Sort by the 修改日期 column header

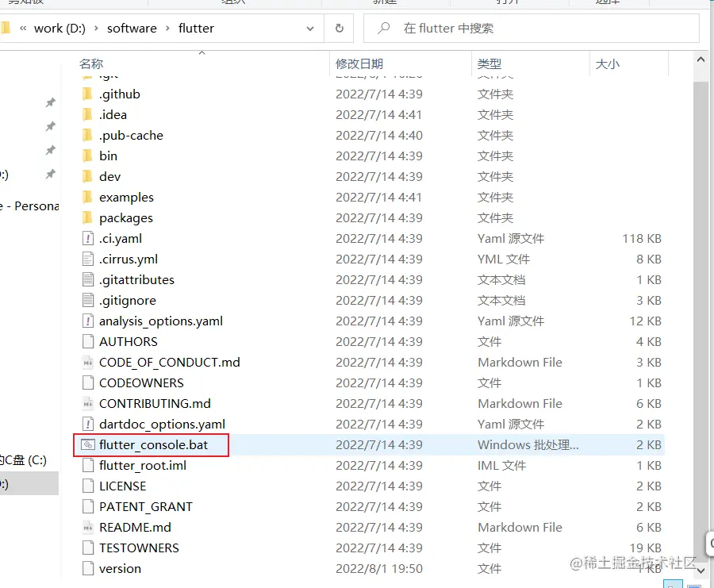tap(359, 63)
